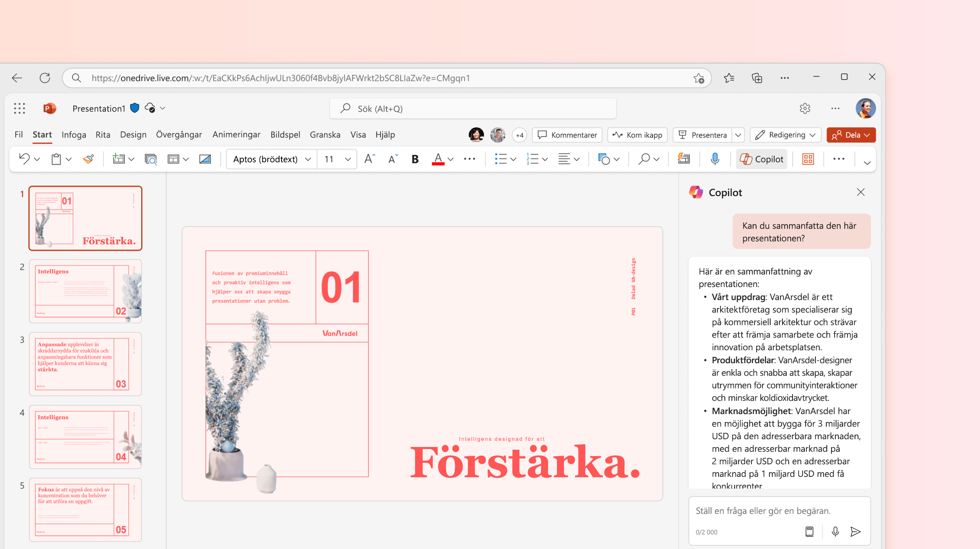Open the Redigering mode dropdown
Image resolution: width=980 pixels, height=549 pixels.
(x=785, y=135)
